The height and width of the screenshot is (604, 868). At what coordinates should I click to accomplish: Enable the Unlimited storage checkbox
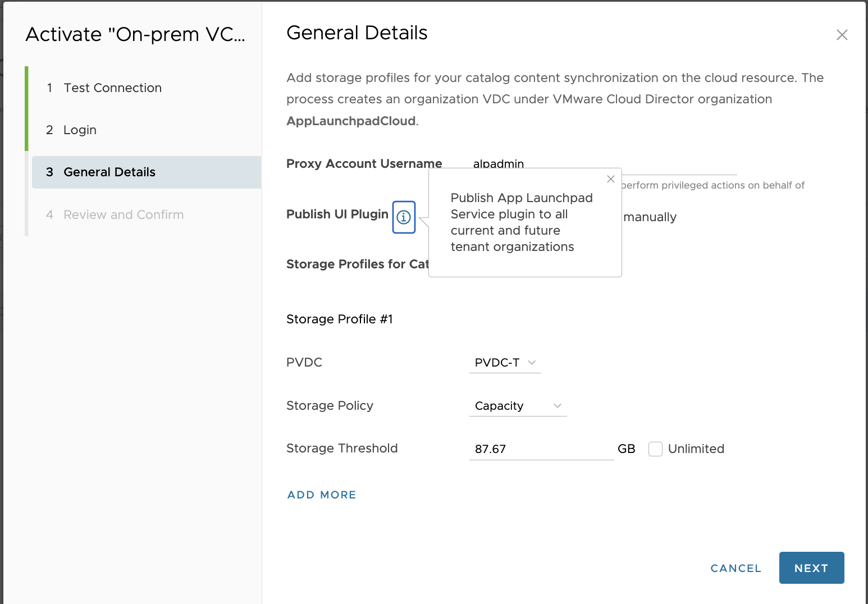pyautogui.click(x=655, y=449)
